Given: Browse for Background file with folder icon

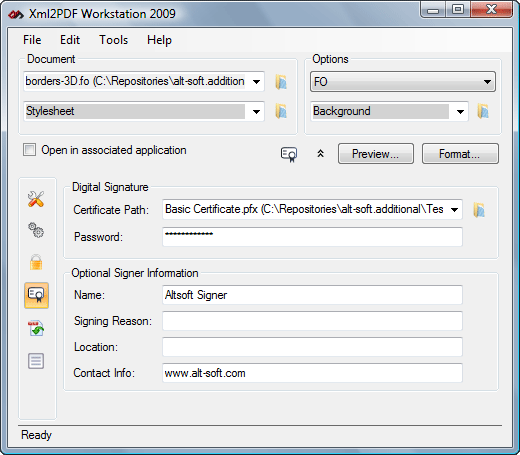Looking at the screenshot, I should tap(483, 111).
